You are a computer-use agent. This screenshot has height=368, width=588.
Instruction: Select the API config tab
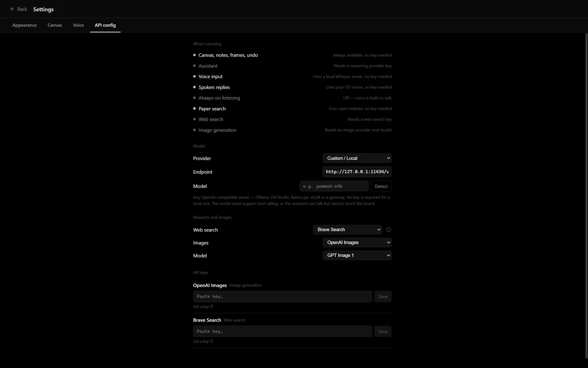[x=105, y=25]
